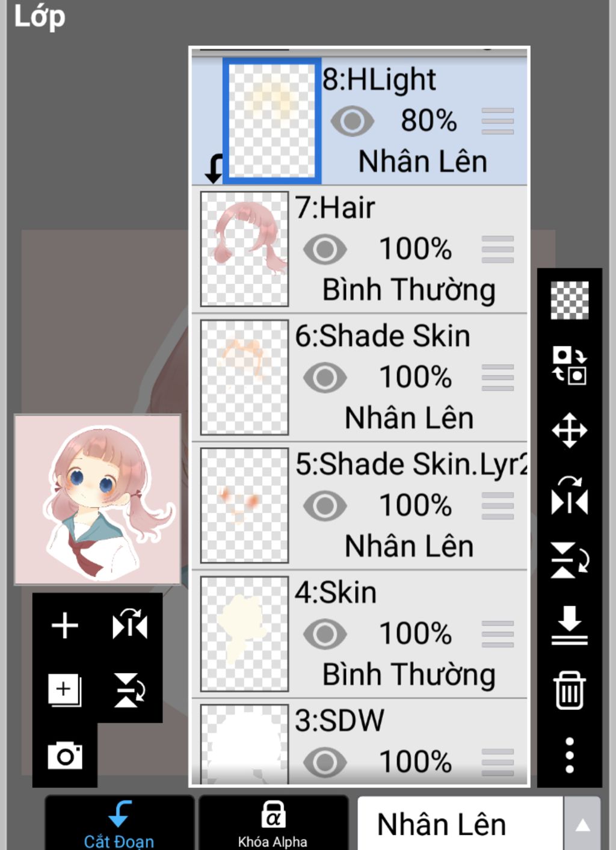Screen dimensions: 616x850
Task: Select the 3:SDW layer thumbnail
Action: [x=244, y=744]
